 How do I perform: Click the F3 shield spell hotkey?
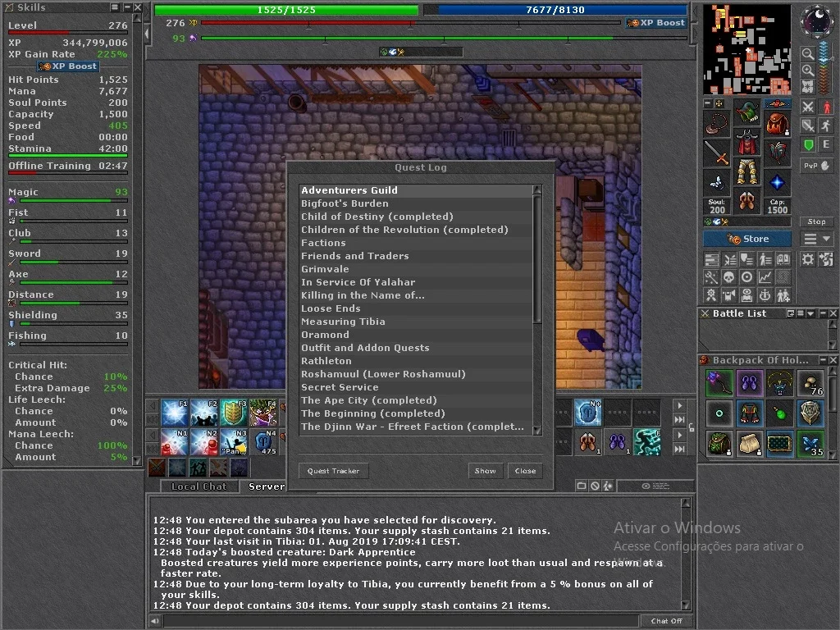click(234, 413)
